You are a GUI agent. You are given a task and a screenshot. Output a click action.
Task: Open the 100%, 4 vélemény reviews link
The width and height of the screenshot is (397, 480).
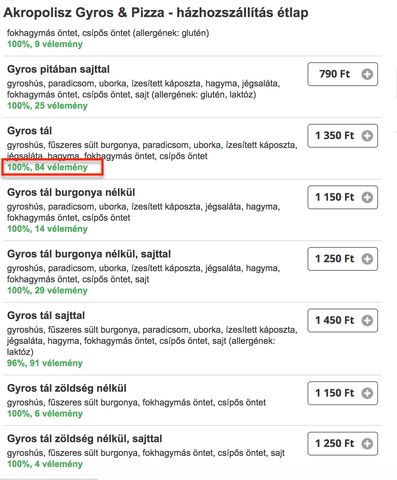[45, 464]
